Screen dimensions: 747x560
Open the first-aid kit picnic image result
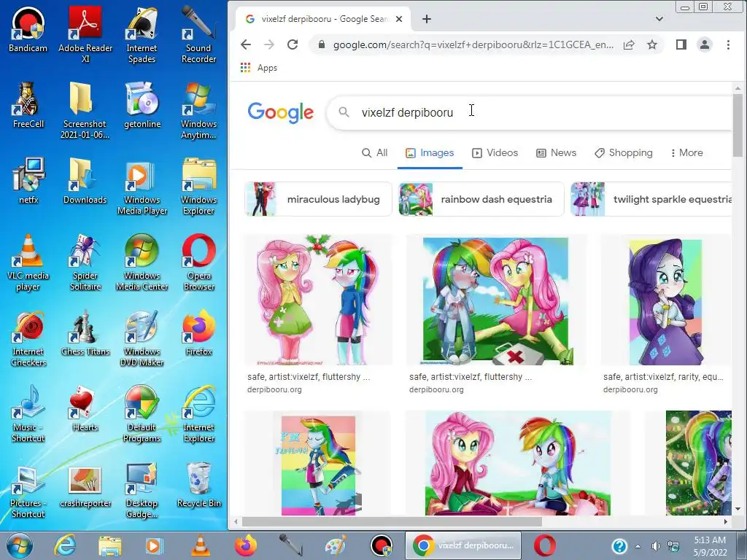pos(495,301)
